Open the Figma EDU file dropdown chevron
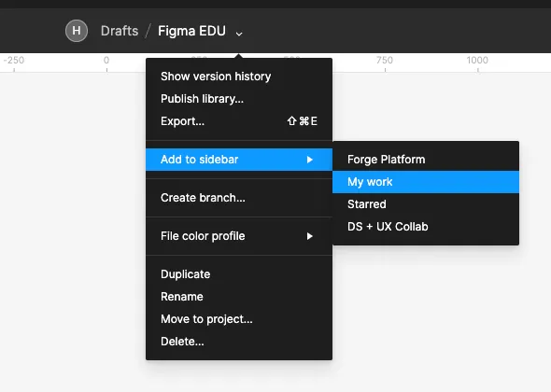551x392 pixels. click(x=239, y=34)
